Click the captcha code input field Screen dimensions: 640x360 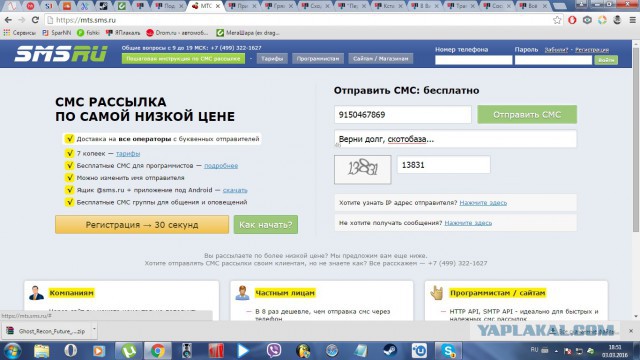444,165
